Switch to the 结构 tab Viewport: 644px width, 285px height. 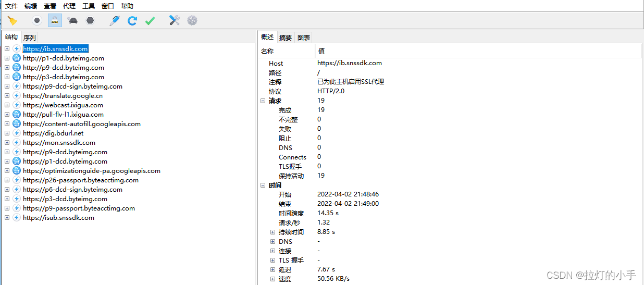pos(11,37)
